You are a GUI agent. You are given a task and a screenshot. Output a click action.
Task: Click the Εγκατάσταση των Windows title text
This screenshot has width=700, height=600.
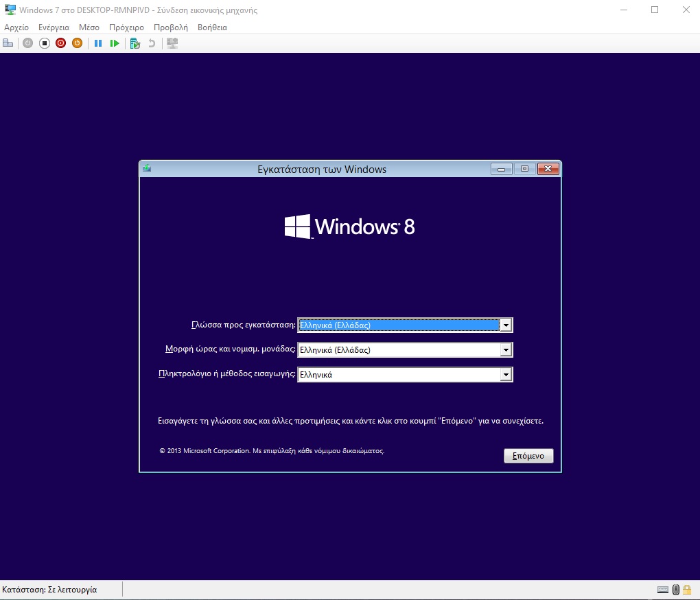point(322,169)
